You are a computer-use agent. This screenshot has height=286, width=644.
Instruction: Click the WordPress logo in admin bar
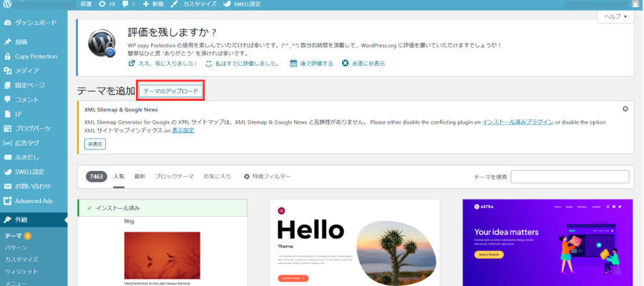click(7, 4)
